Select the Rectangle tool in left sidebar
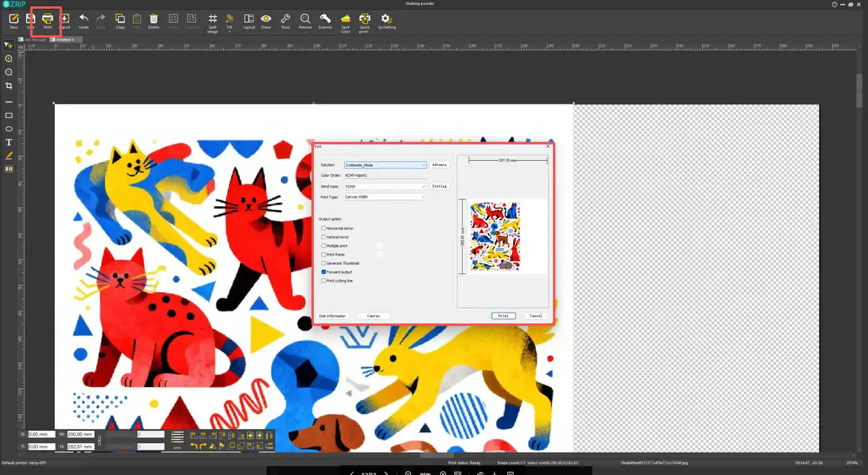The image size is (868, 475). pos(9,115)
